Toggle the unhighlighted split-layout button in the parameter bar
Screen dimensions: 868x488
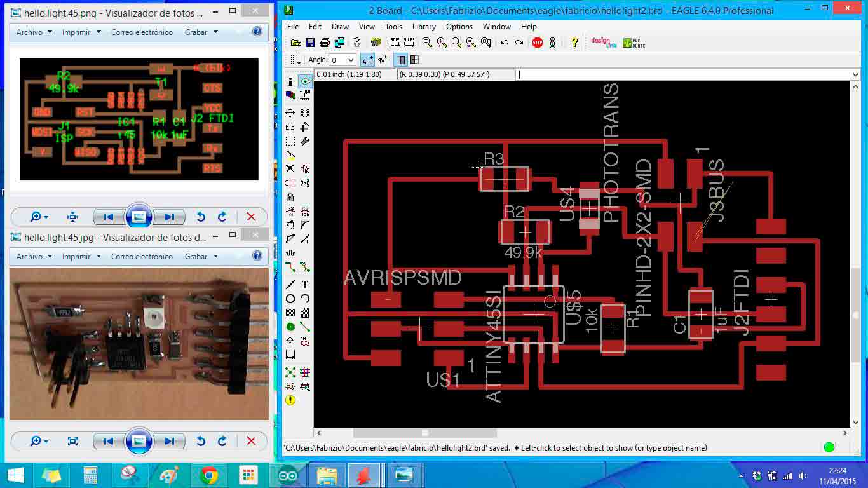pos(414,60)
